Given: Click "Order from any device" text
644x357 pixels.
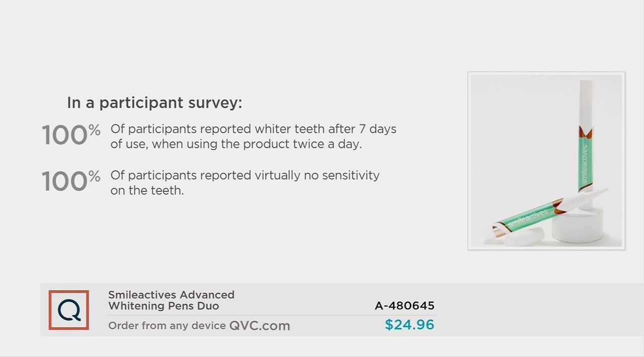Looking at the screenshot, I should point(167,326).
